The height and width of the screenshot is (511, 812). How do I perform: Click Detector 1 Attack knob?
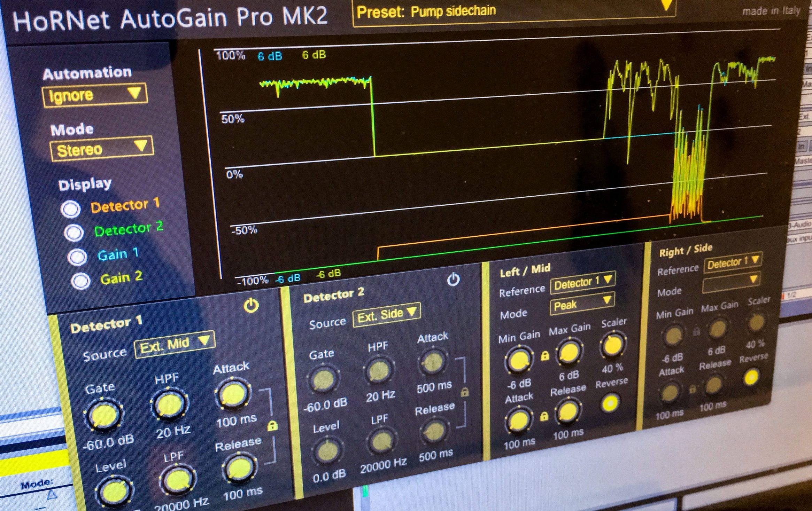[233, 394]
